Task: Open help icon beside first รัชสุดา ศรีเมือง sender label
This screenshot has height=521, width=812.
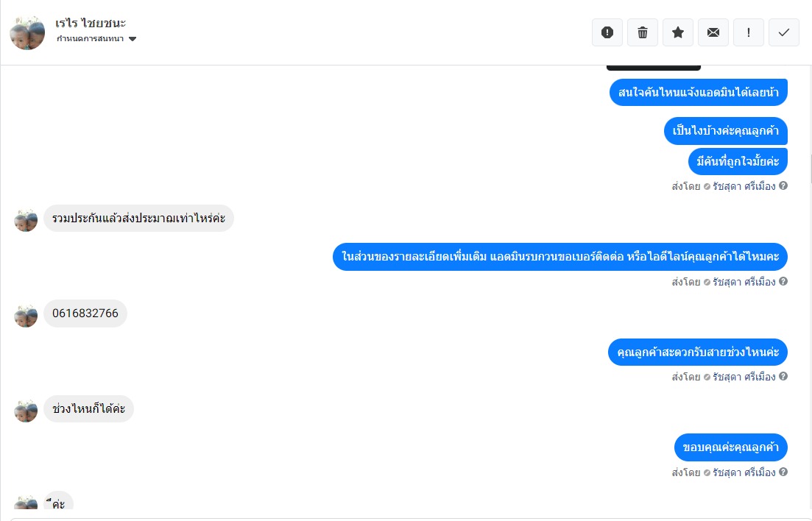Action: (783, 185)
